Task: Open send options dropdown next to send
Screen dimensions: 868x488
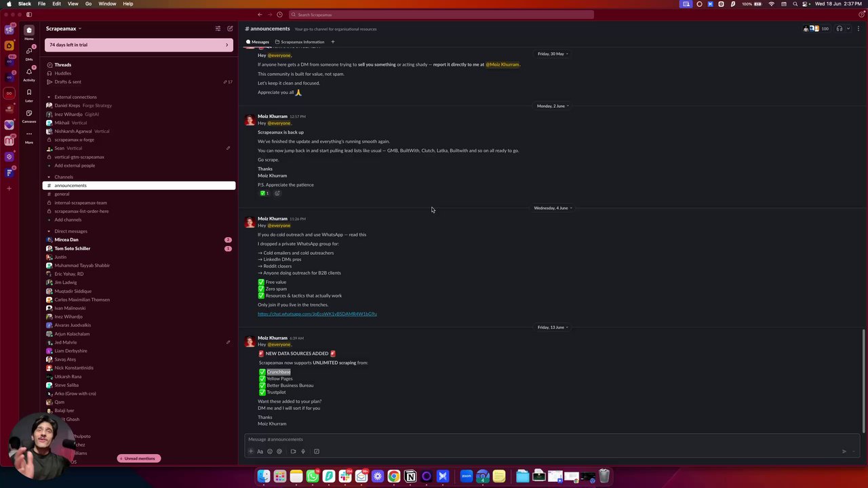Action: (x=854, y=451)
